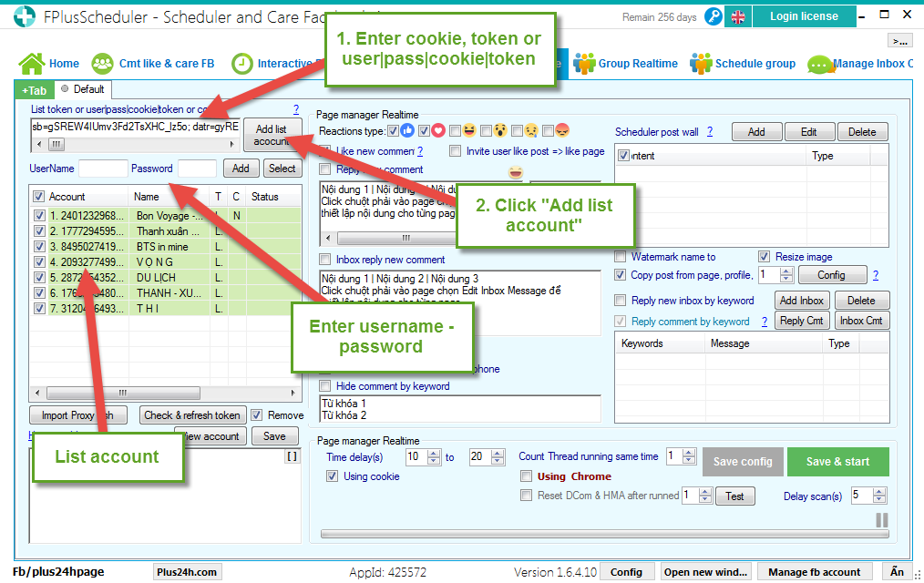Click Add Inbox button
This screenshot has width=924, height=583.
coord(801,301)
